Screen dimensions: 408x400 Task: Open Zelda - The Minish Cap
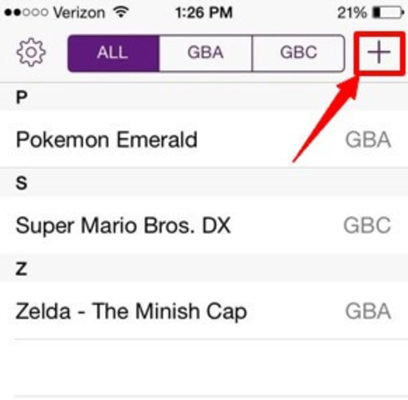click(x=204, y=311)
